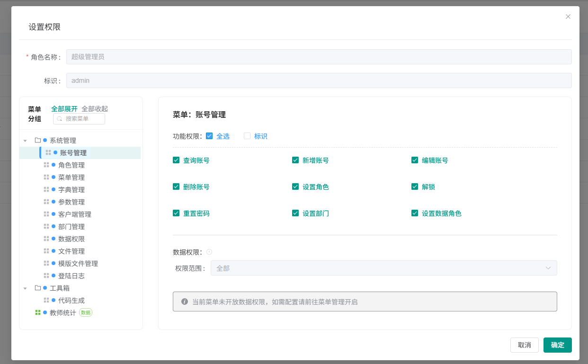The image size is (588, 364).
Task: Click the folder icon beside 工具箱
Action: click(38, 288)
